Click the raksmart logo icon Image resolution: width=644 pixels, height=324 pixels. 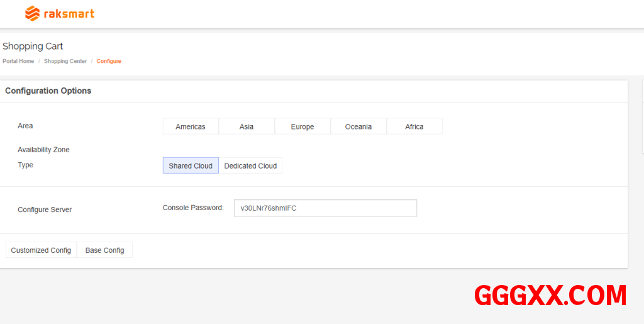coord(32,13)
